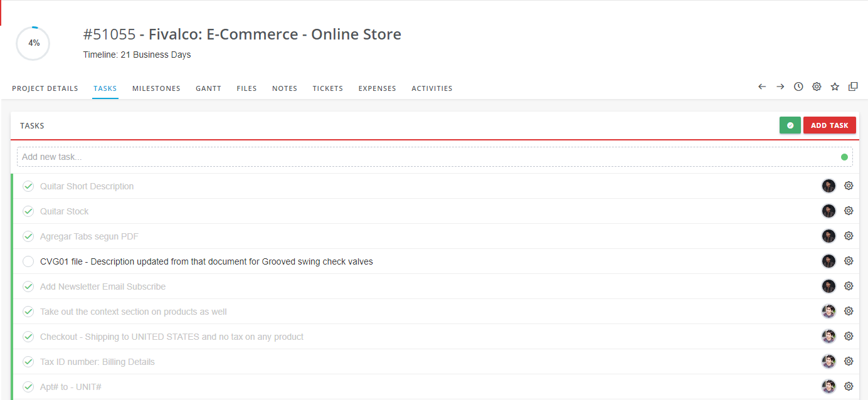Click assignee avatar on Quitar Short Description
This screenshot has width=868, height=400.
tap(829, 186)
